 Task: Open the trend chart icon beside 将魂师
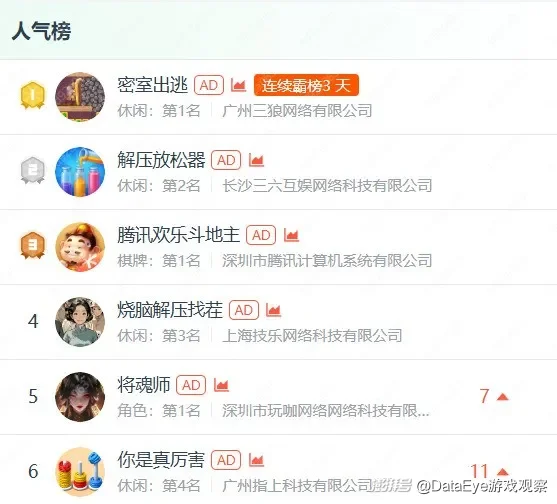tap(221, 385)
